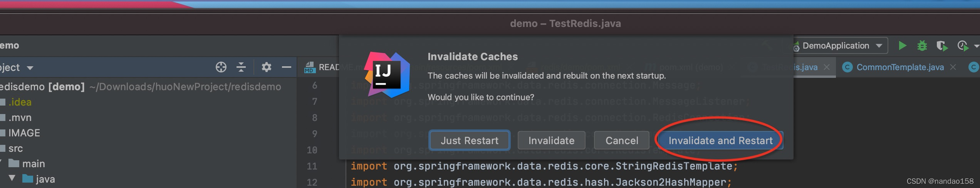Click Invalidate and Restart button

(x=720, y=141)
